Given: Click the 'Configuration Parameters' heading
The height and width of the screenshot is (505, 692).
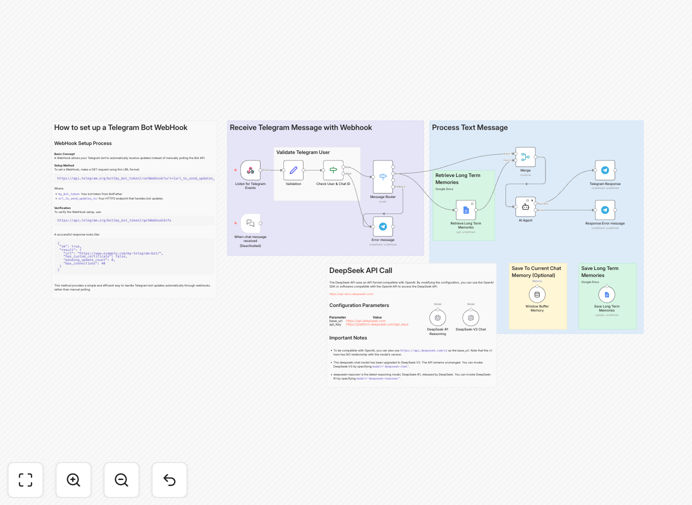Looking at the screenshot, I should click(x=359, y=305).
